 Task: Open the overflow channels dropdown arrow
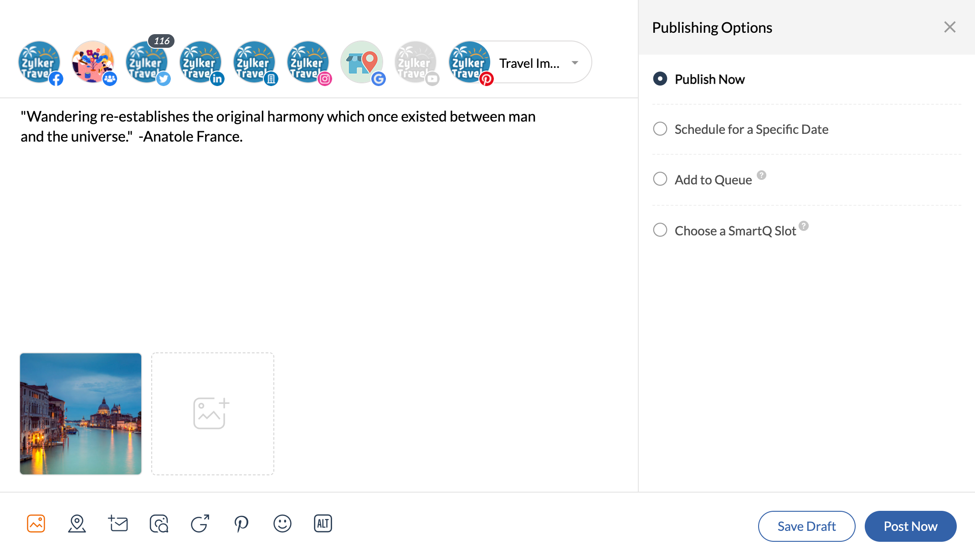tap(575, 63)
